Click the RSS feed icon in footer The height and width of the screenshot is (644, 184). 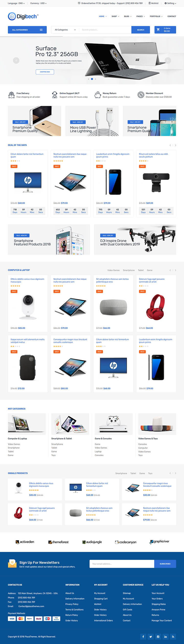coord(173,637)
